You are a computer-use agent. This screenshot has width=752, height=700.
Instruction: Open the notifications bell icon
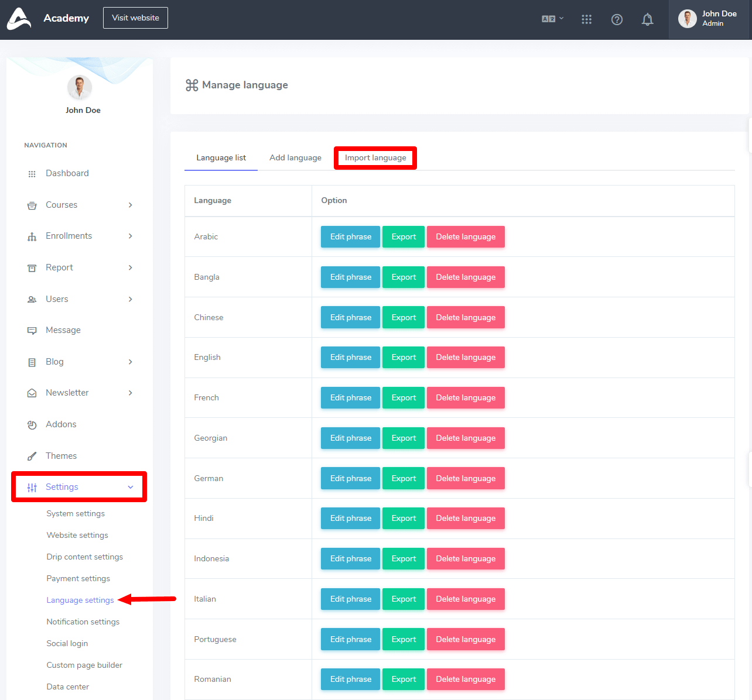[x=647, y=19]
